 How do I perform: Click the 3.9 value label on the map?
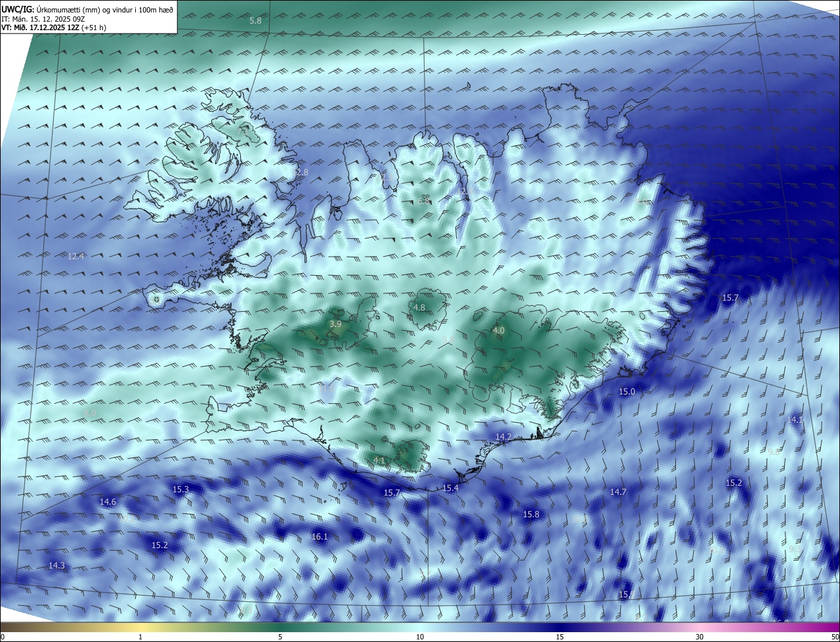click(335, 324)
